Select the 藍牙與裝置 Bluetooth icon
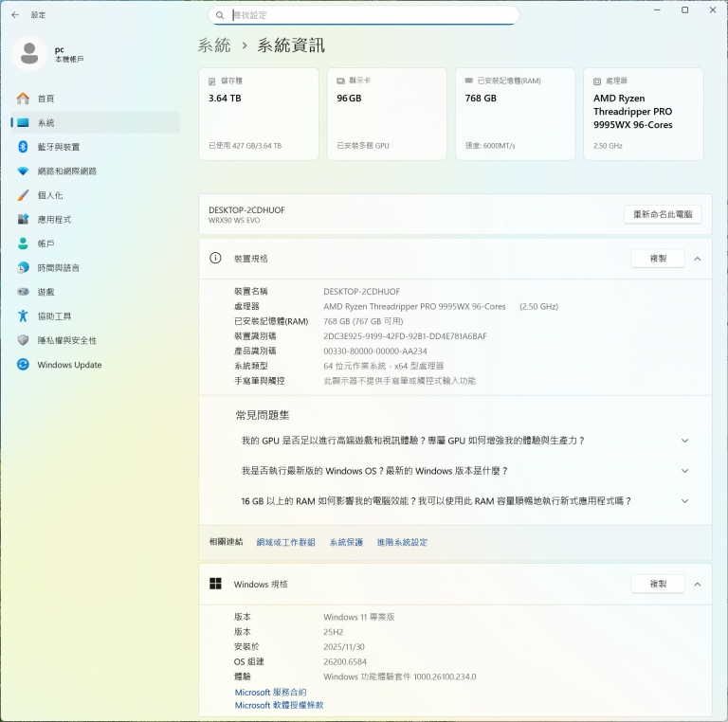The image size is (728, 722). pos(23,147)
